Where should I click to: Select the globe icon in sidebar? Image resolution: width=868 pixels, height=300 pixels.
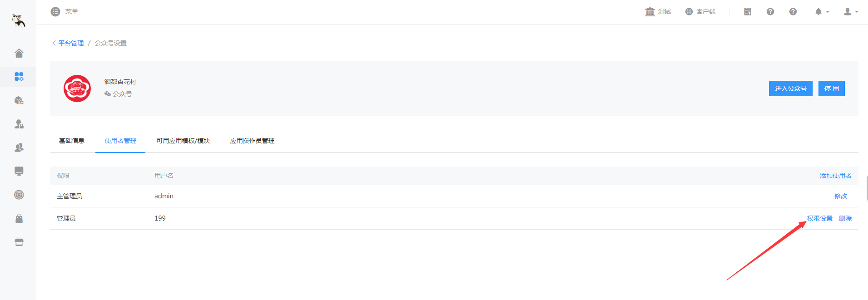19,195
